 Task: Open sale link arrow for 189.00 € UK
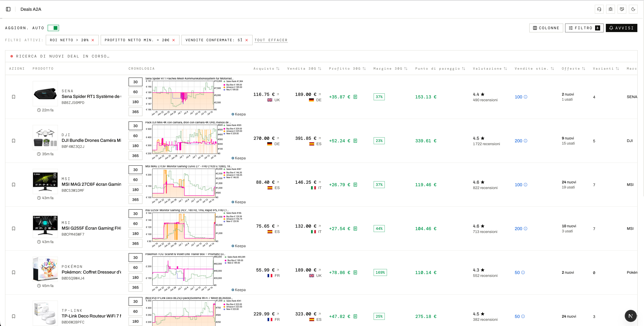coord(319,270)
